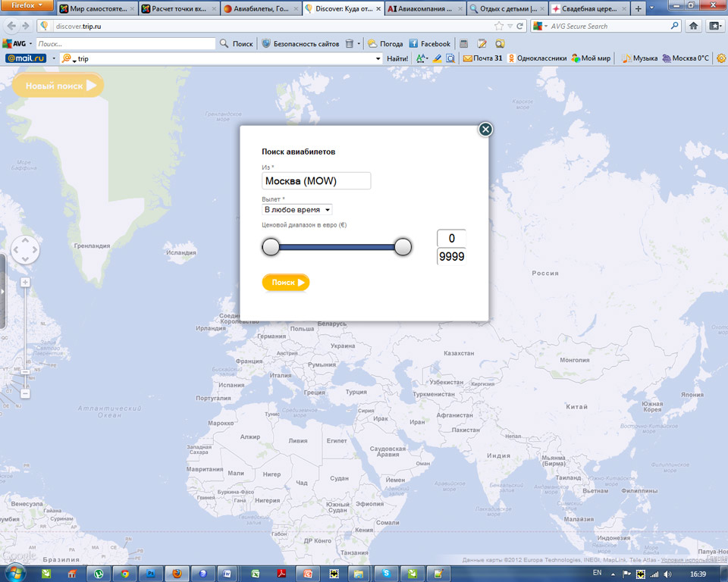728x582 pixels.
Task: Check Москва 0°C weather link
Action: tap(686, 58)
